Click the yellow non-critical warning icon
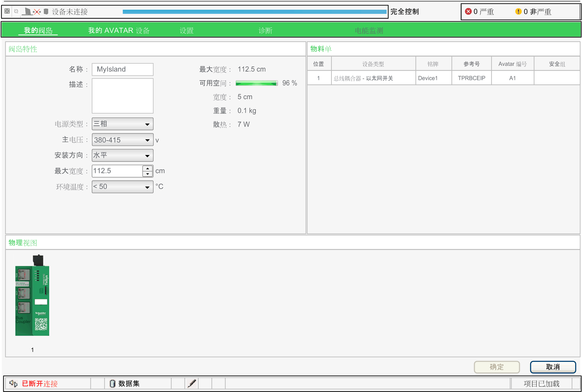This screenshot has height=392, width=582. point(518,12)
